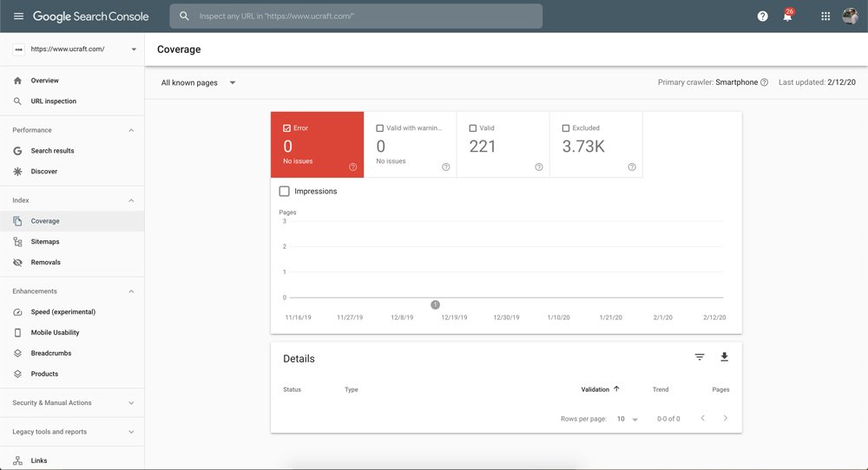The width and height of the screenshot is (868, 470).
Task: Click the Pages column header
Action: point(720,390)
